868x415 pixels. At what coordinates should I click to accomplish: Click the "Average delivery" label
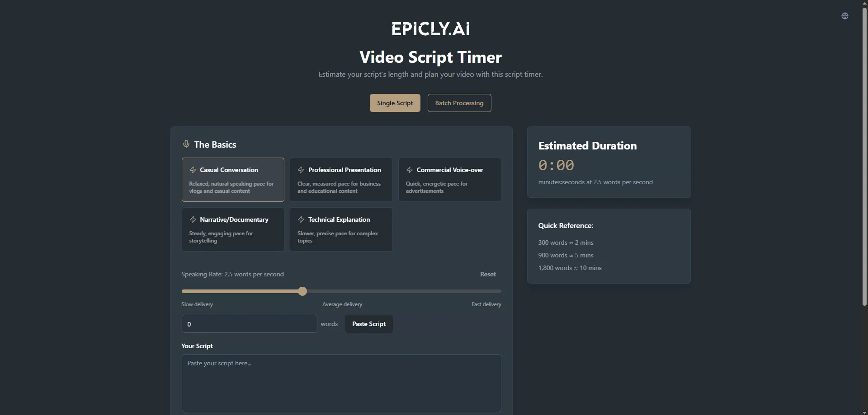(x=342, y=304)
